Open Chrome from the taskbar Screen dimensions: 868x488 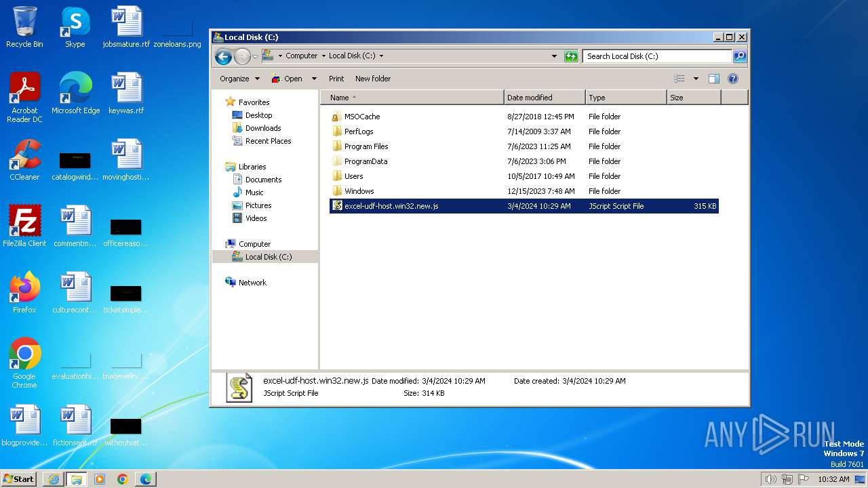tap(123, 479)
